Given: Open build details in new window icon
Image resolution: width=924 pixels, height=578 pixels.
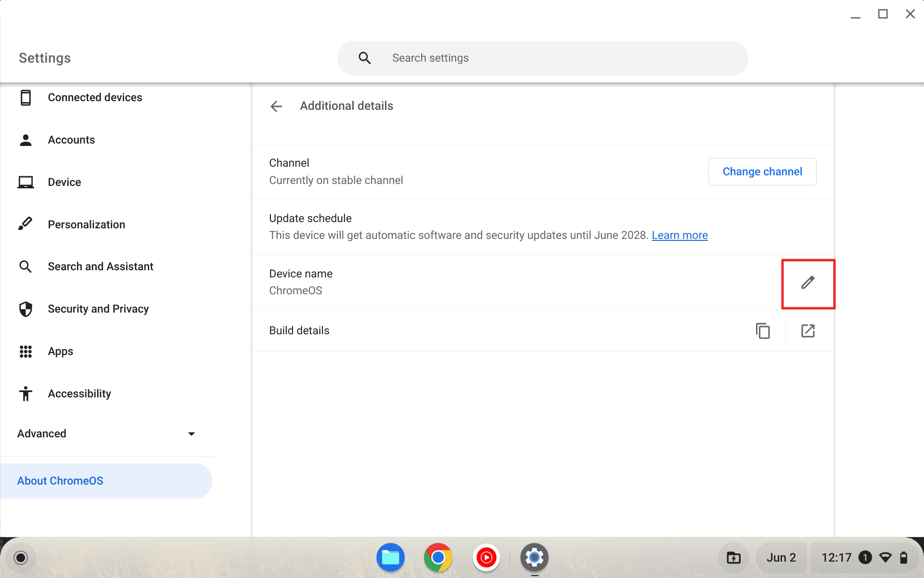Looking at the screenshot, I should (808, 331).
